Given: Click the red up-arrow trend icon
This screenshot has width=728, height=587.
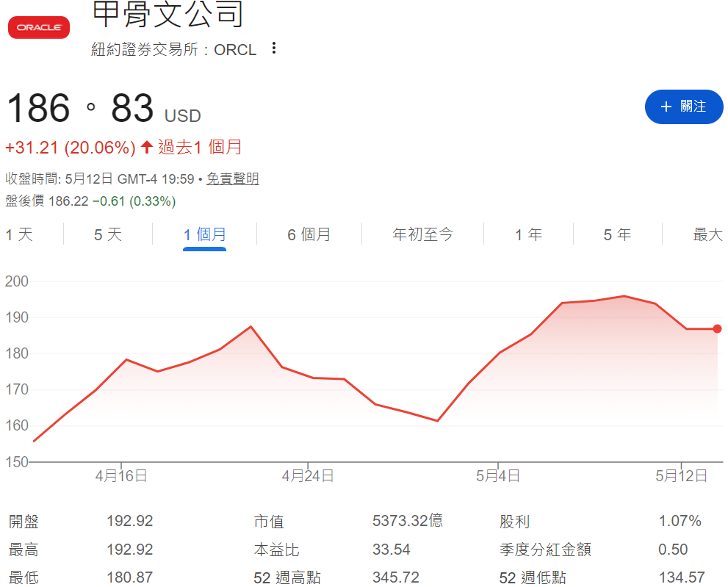Looking at the screenshot, I should [147, 147].
